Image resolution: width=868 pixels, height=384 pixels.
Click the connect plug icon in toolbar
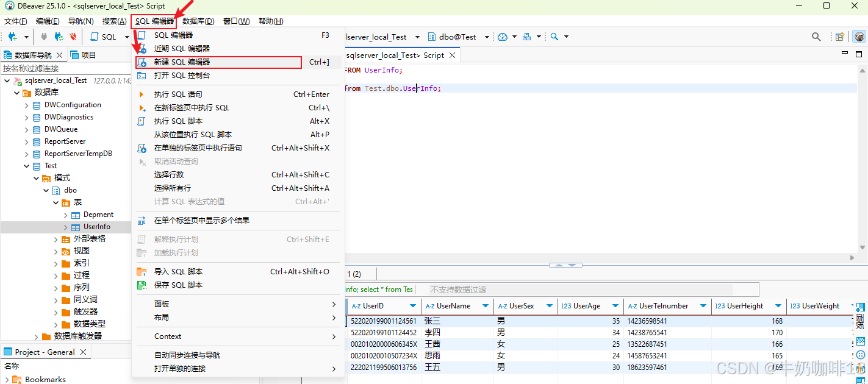[44, 37]
